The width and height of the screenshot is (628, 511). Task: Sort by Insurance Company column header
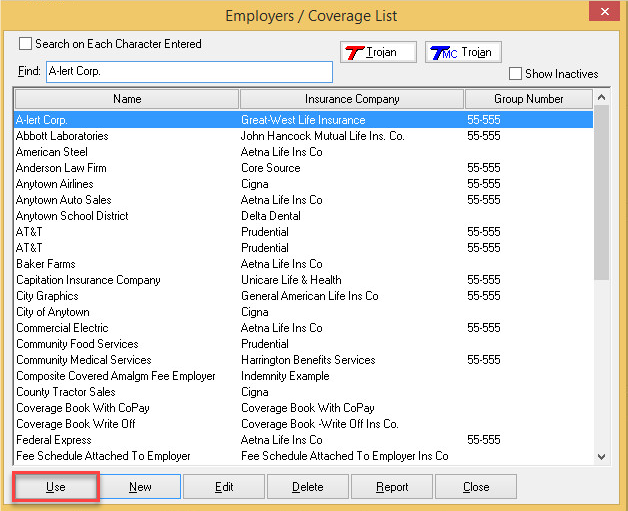coord(352,99)
